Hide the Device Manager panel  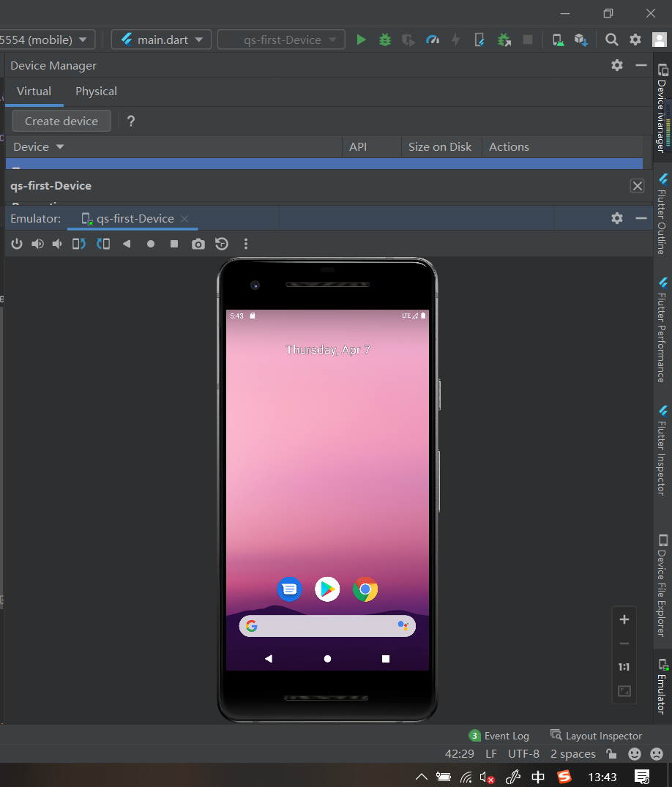[x=641, y=65]
